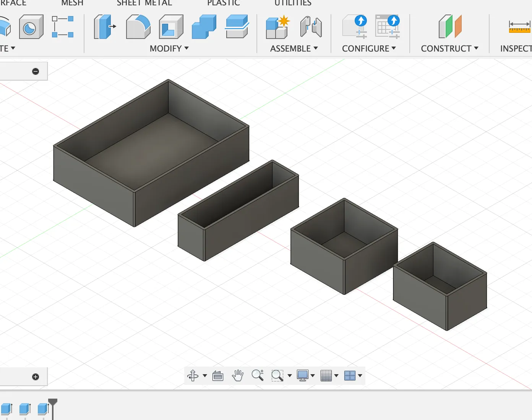Activate the Pan hand tool
This screenshot has width=532, height=420.
(238, 376)
